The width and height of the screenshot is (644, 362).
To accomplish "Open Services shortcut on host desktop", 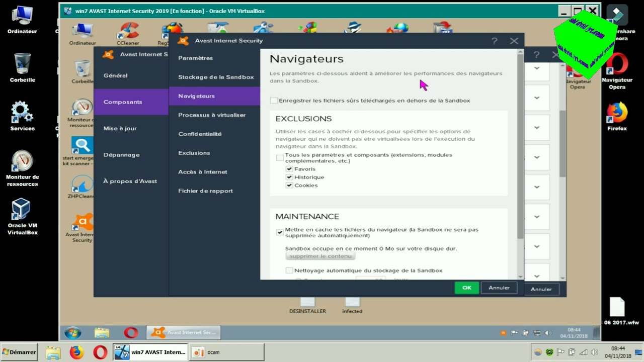I will (x=22, y=116).
